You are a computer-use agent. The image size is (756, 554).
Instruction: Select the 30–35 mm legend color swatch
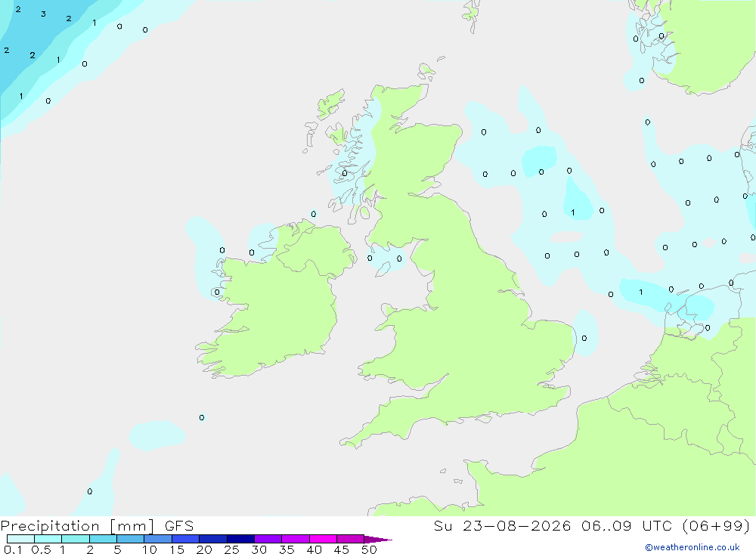pos(268,539)
